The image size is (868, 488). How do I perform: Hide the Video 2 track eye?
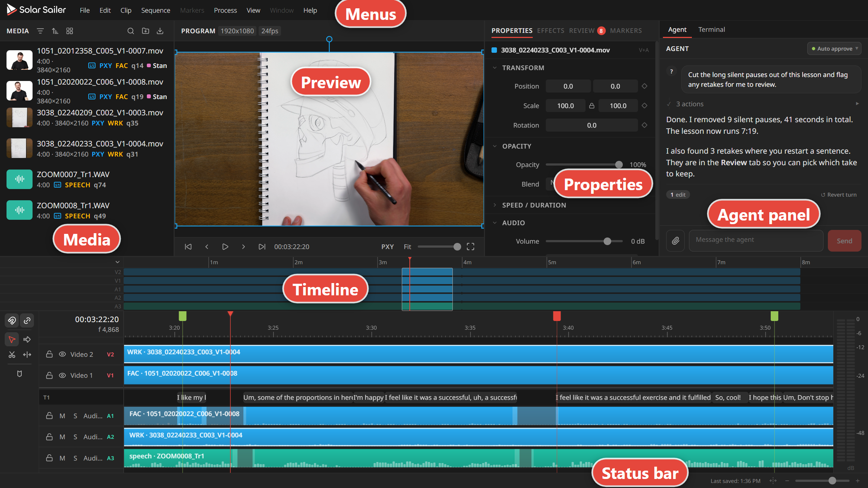tap(62, 354)
